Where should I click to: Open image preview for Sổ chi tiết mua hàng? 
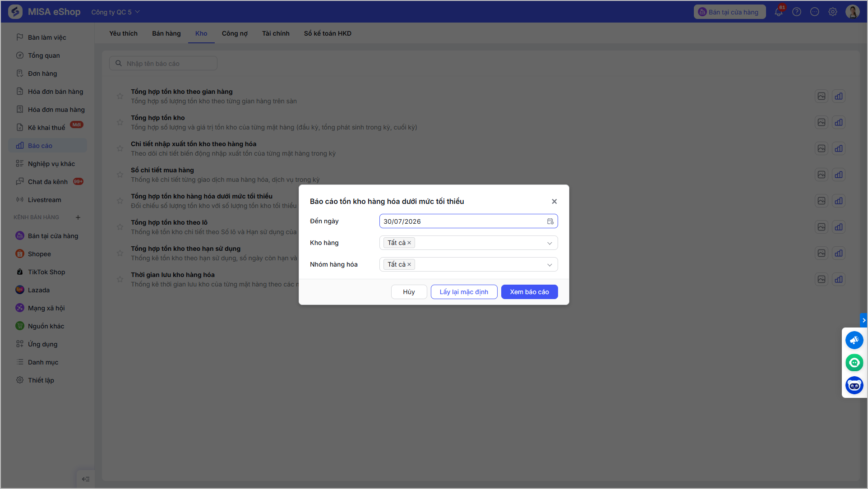coord(822,175)
